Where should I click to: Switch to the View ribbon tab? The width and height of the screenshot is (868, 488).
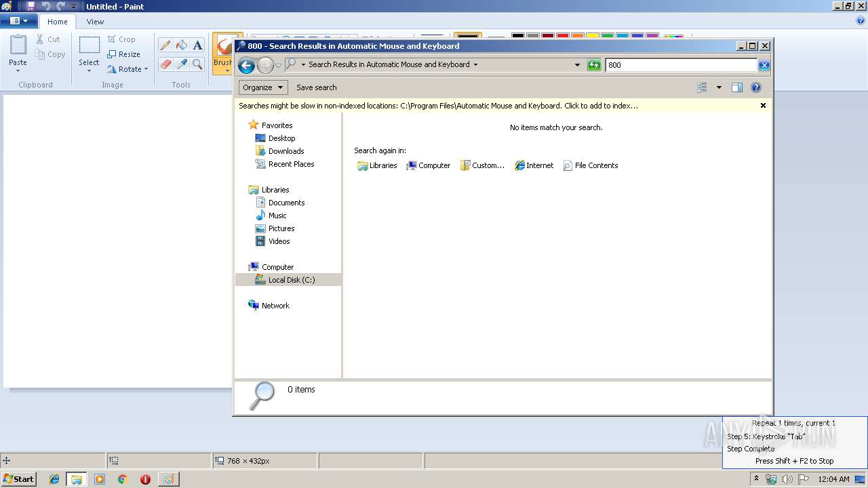tap(95, 22)
